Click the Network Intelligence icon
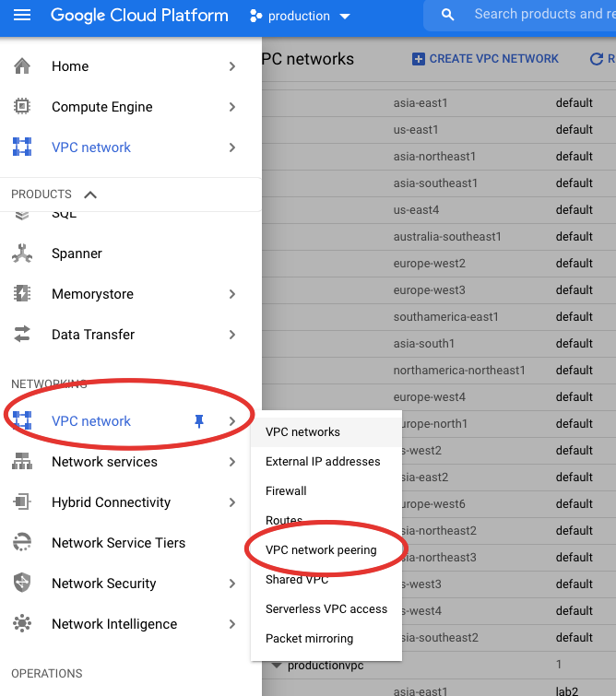 [x=22, y=624]
